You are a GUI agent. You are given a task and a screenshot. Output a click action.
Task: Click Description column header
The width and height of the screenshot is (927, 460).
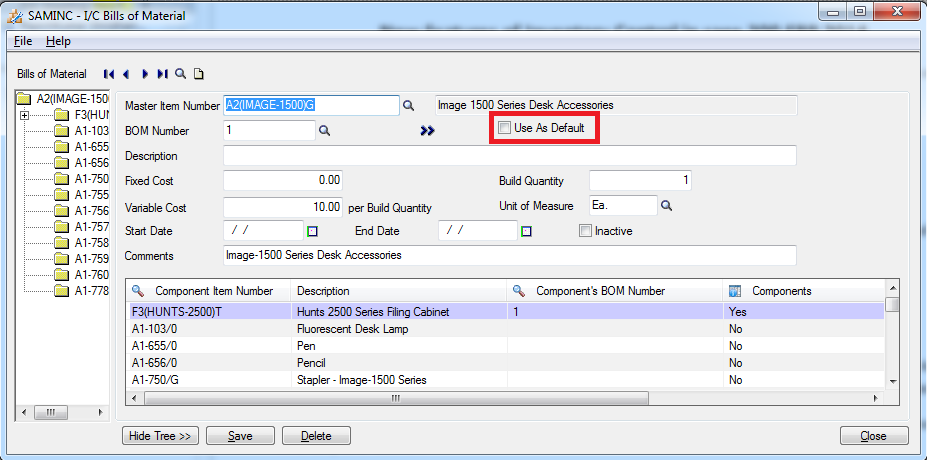[398, 291]
